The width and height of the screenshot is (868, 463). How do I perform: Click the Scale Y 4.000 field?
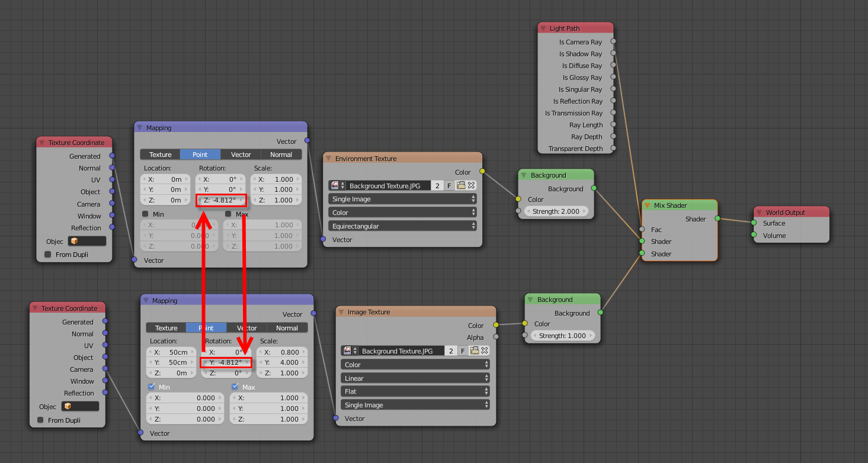pyautogui.click(x=282, y=362)
